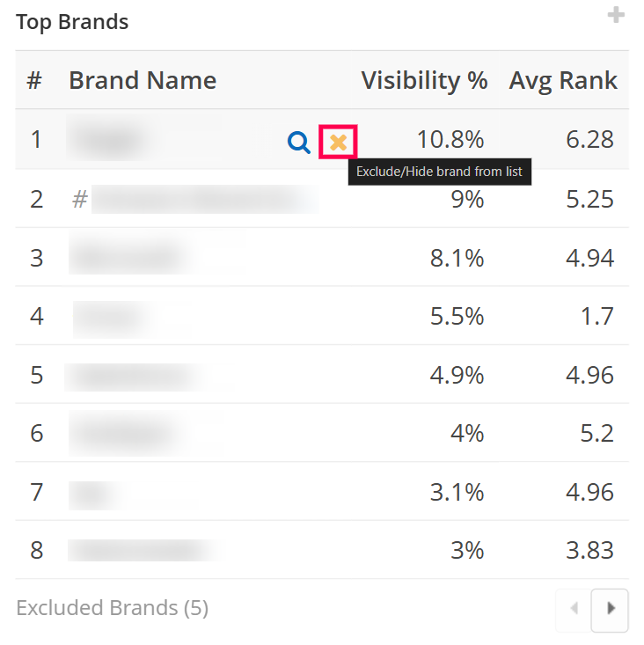Click the # column header
644x645 pixels.
(34, 81)
